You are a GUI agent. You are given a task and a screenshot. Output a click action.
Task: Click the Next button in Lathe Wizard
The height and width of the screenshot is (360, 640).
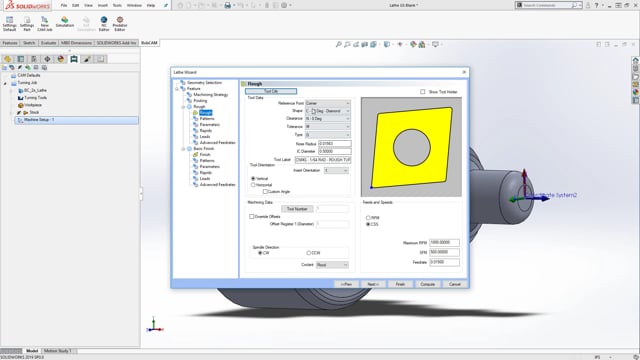373,284
